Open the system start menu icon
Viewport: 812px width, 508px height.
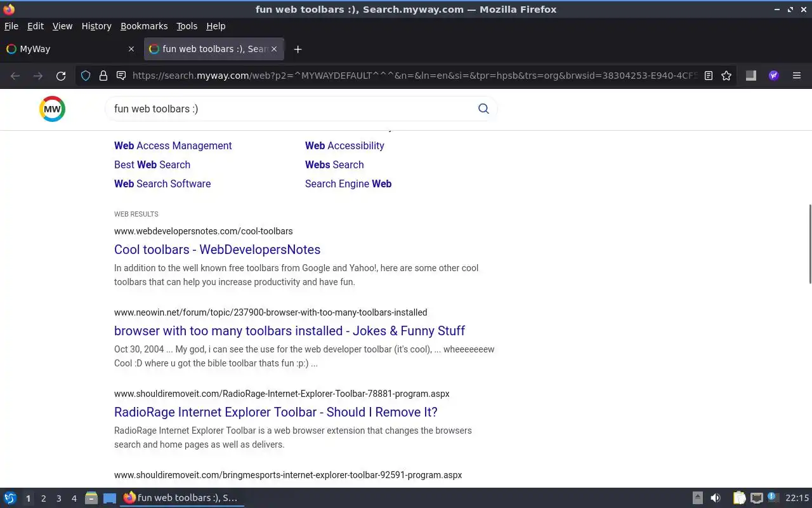(x=10, y=498)
